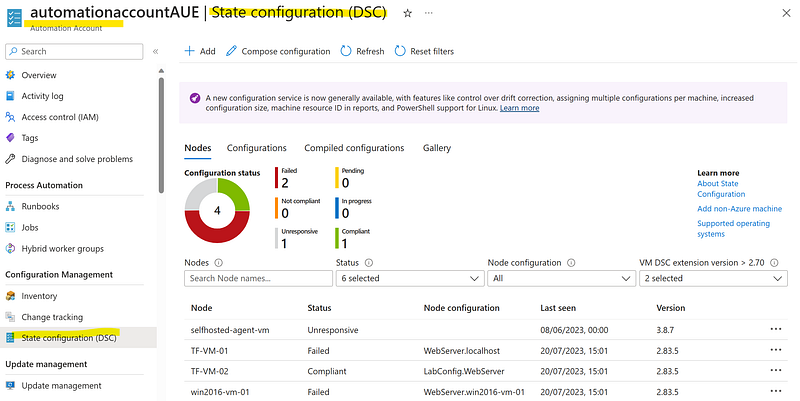Screen dimensions: 800x401
Task: Click the WebServer.localhost node configuration
Action: click(462, 351)
